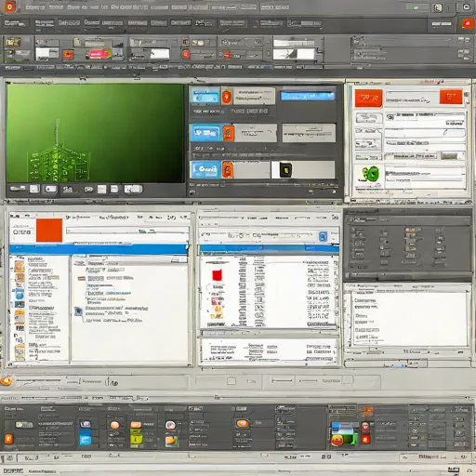The image size is (476, 476).
Task: Click the black and yellow icon on the white tile
Action: [285, 170]
